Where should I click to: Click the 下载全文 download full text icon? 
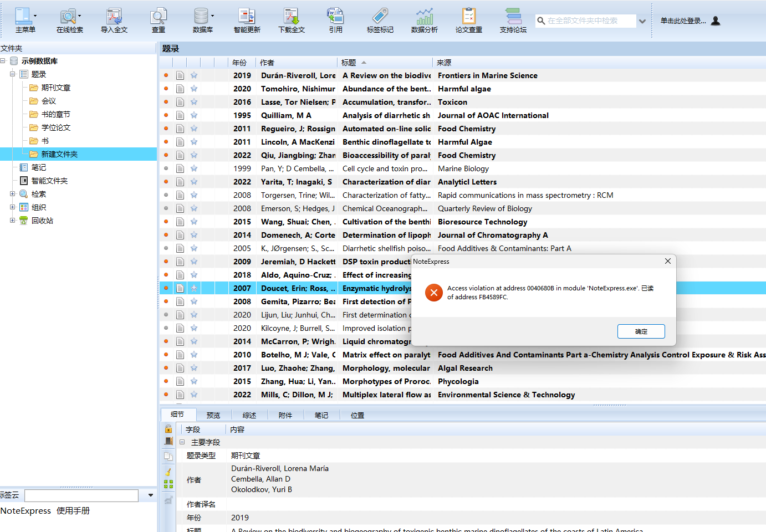coord(292,16)
